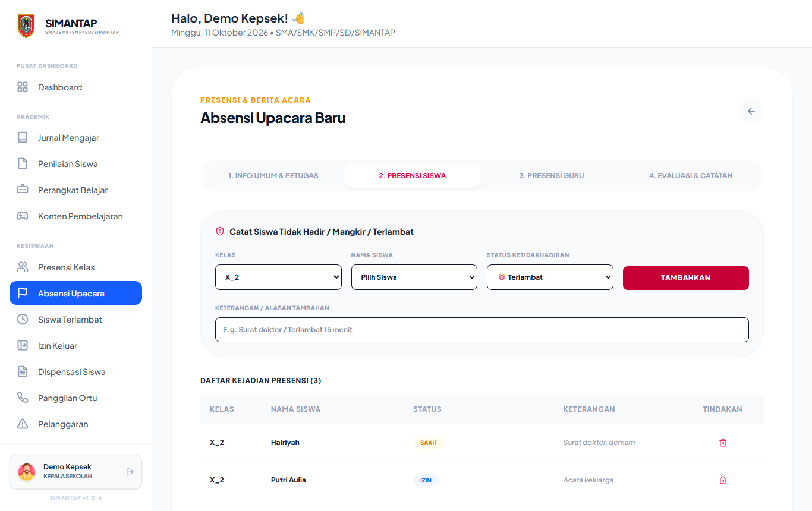The image size is (812, 511).
Task: Click the note 'Surat dokter, demam'
Action: tap(599, 443)
